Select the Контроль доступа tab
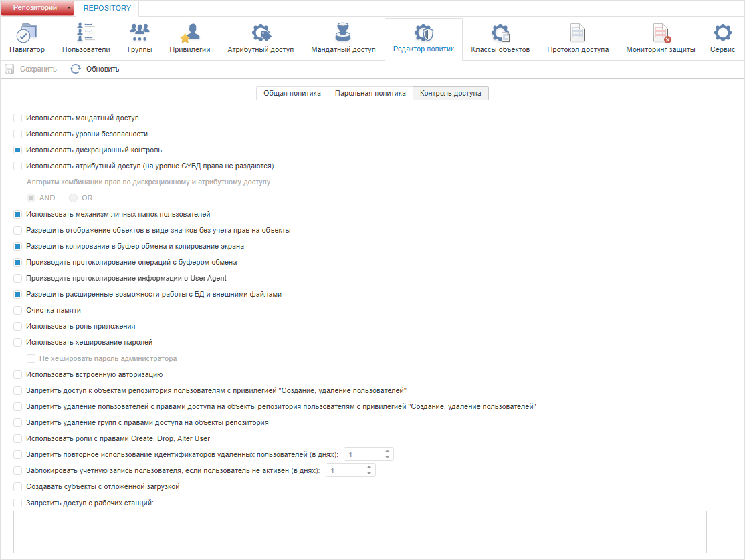The height and width of the screenshot is (560, 745). (x=451, y=93)
